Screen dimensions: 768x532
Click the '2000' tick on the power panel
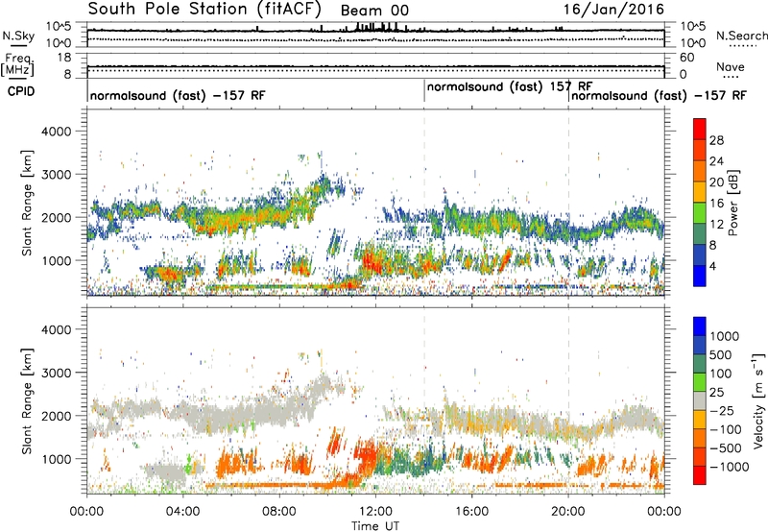(x=57, y=217)
